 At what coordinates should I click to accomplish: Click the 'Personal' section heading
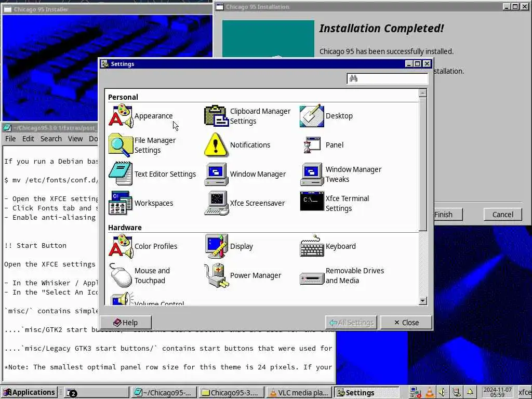123,97
